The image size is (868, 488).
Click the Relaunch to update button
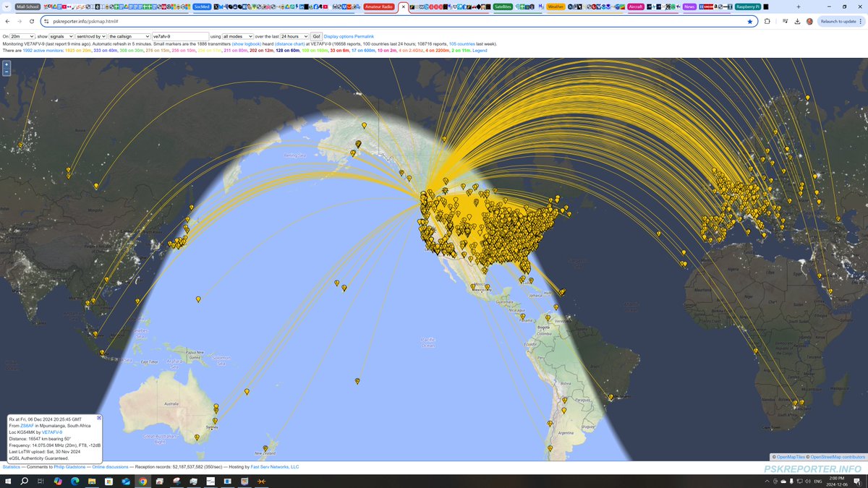tap(838, 22)
